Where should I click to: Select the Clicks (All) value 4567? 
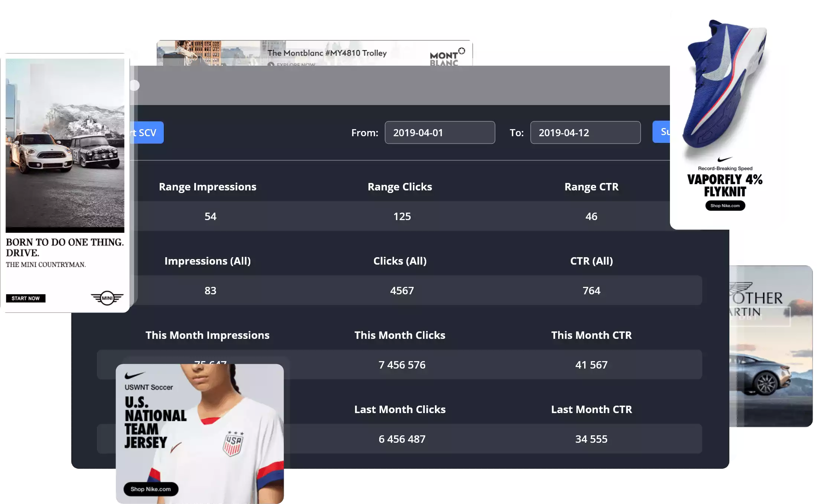point(402,291)
